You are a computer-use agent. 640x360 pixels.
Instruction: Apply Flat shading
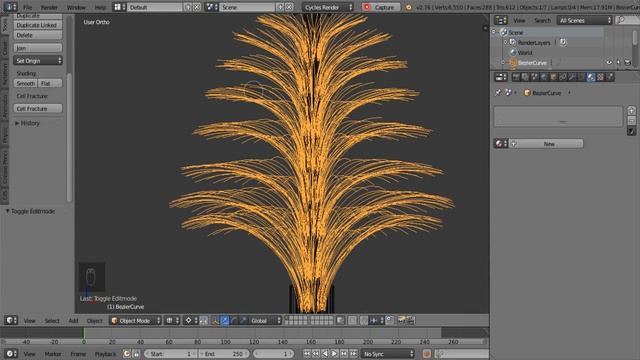click(50, 84)
